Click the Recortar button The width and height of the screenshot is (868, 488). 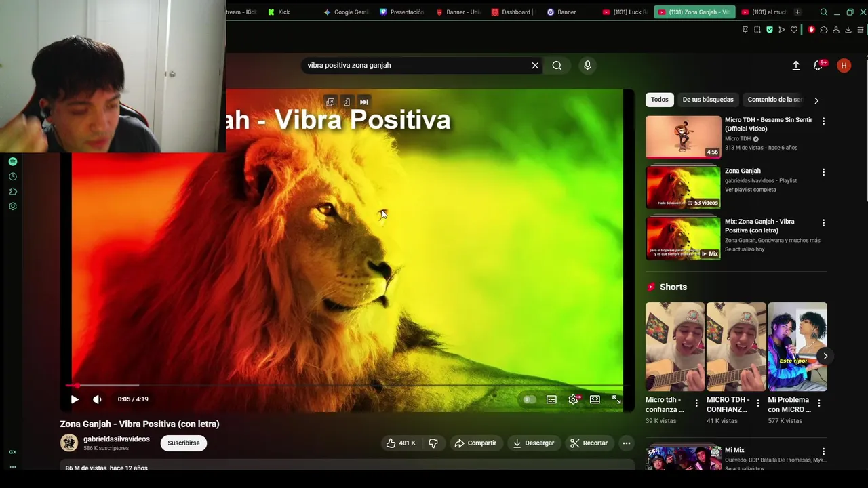point(589,443)
